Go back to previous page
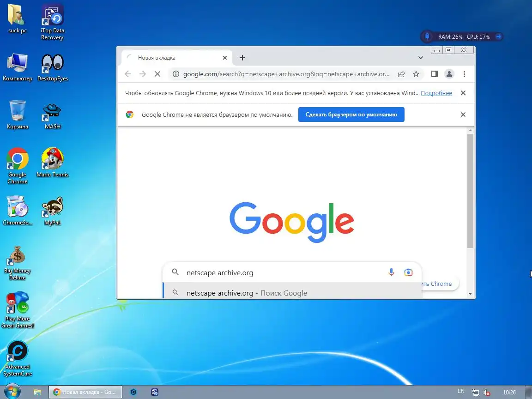The width and height of the screenshot is (532, 399). [x=128, y=74]
